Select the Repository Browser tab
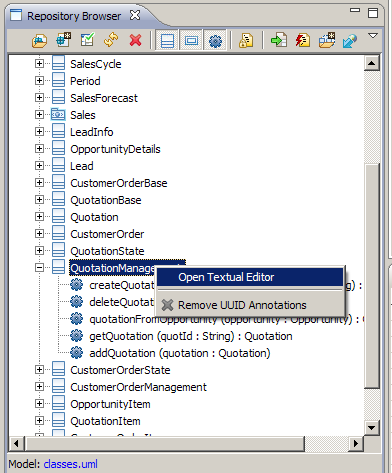 (x=74, y=16)
